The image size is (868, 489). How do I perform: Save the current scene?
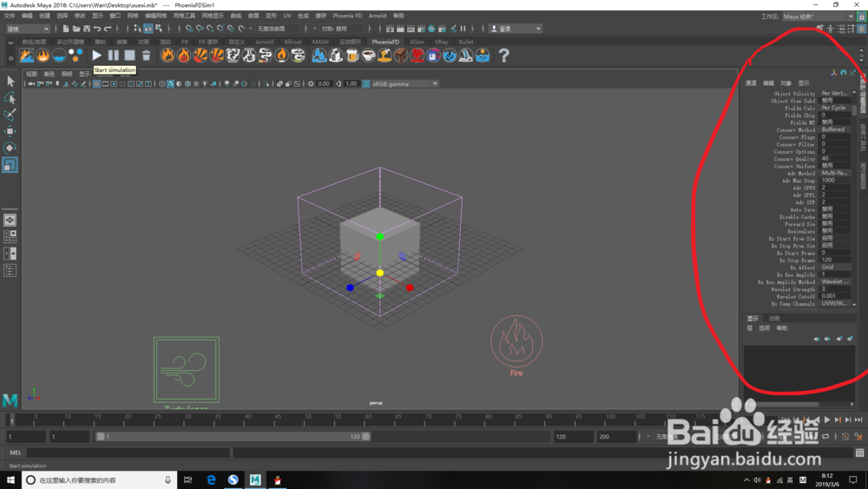coord(87,29)
